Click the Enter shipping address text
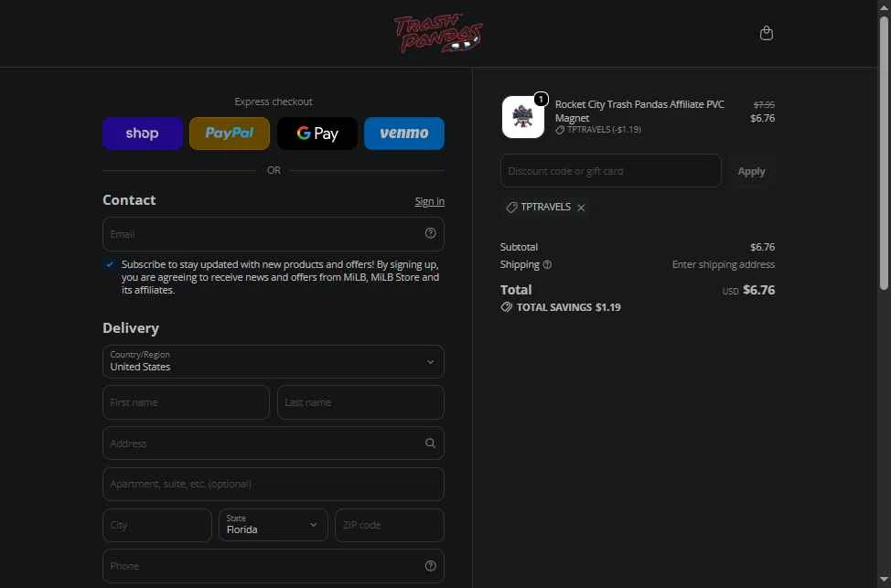The image size is (891, 588). pos(724,265)
